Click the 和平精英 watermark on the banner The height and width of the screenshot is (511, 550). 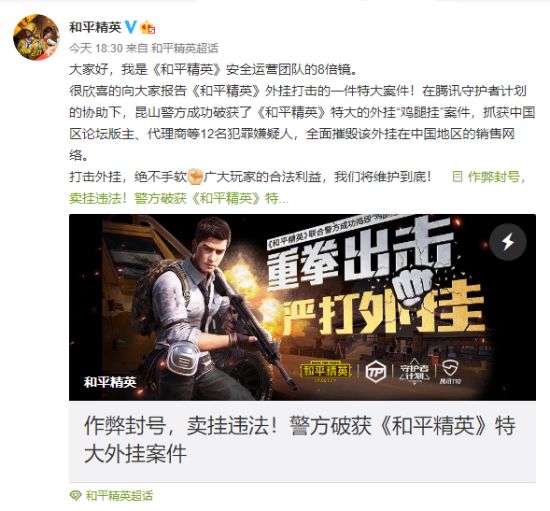(110, 382)
